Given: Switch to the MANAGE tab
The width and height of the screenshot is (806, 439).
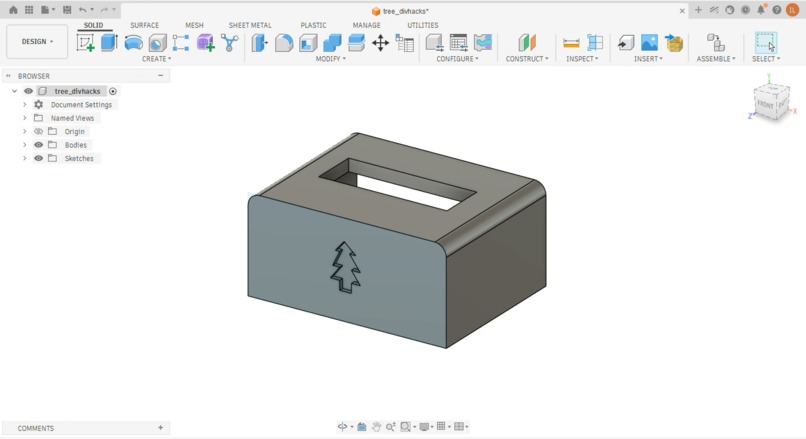Looking at the screenshot, I should point(366,25).
